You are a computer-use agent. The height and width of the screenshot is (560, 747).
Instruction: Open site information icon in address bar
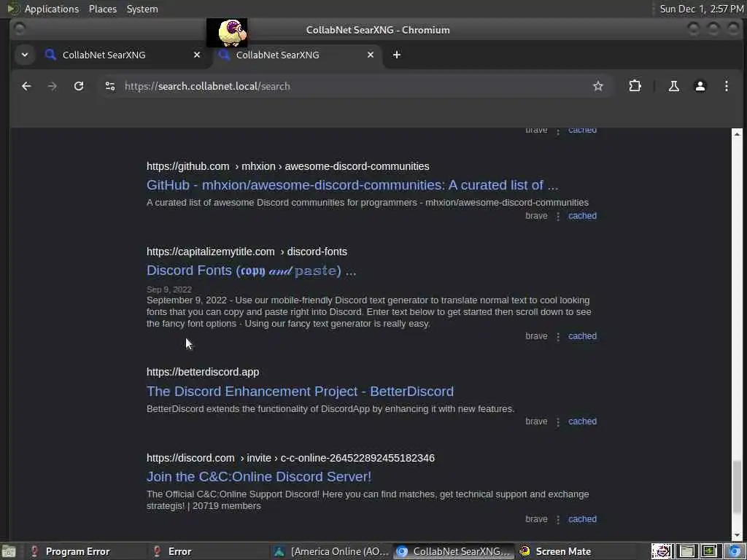(110, 86)
